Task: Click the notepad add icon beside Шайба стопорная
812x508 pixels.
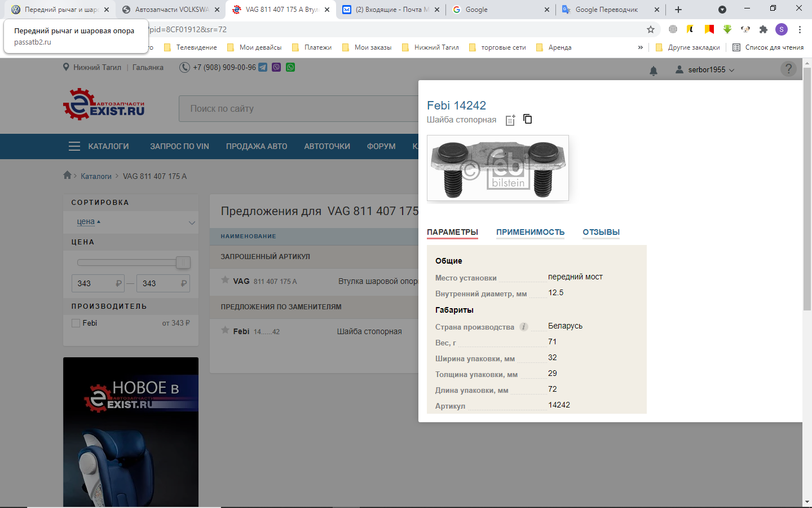Action: 510,120
